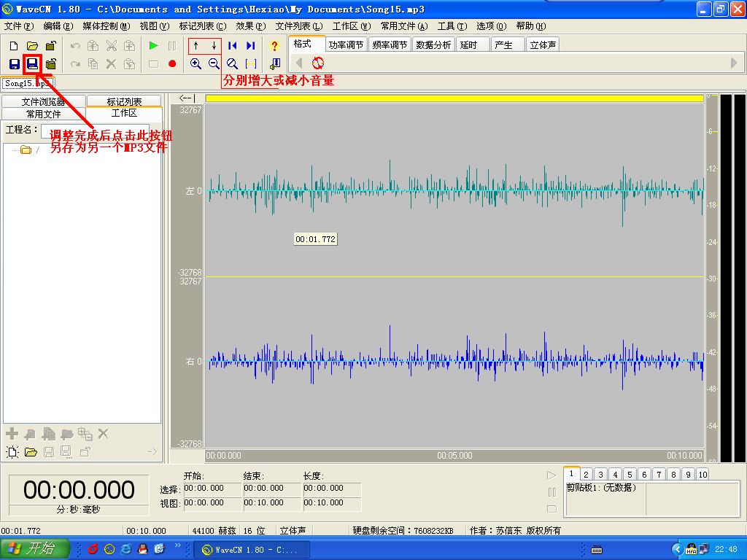The image size is (747, 560).
Task: Open a project with the project panel folder icon
Action: click(31, 452)
